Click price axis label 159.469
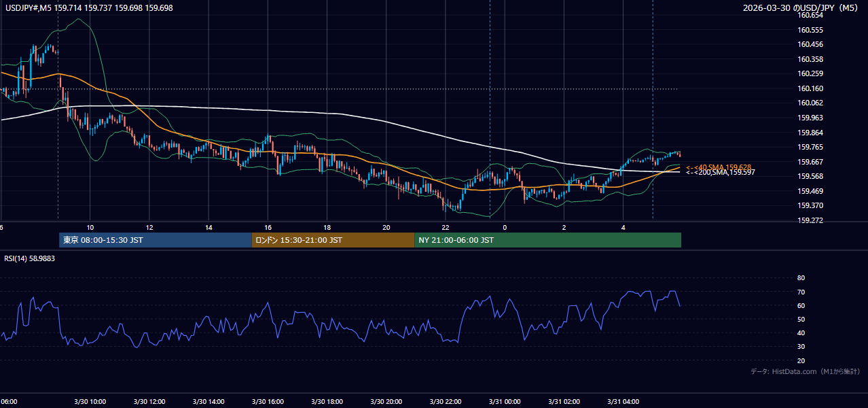The width and height of the screenshot is (868, 408). (810, 191)
